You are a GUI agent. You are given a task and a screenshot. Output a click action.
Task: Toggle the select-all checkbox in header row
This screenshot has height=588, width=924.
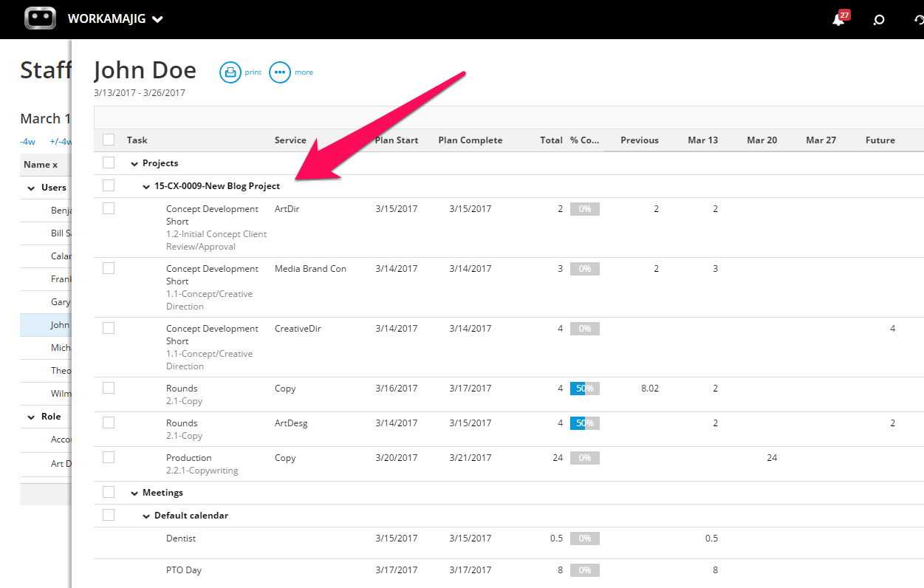click(x=109, y=140)
